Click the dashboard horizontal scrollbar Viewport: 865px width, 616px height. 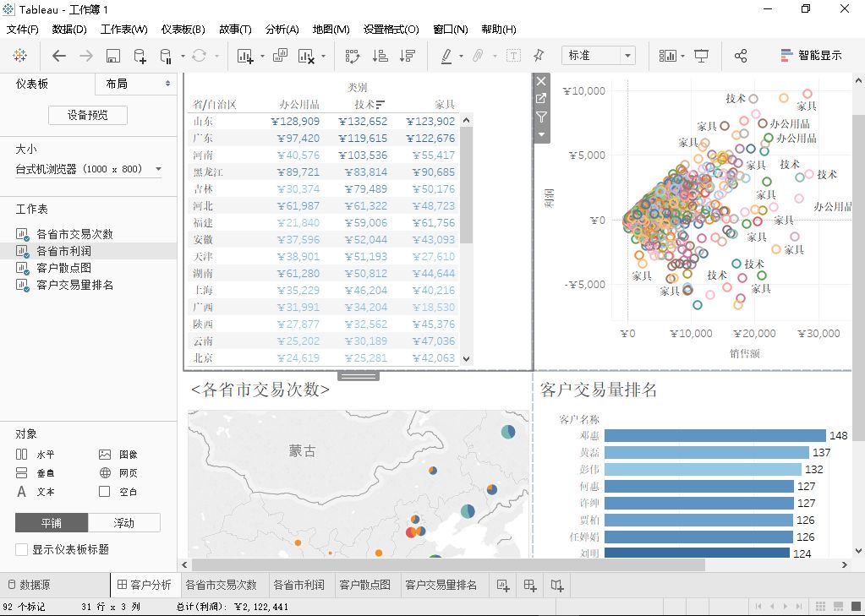[x=448, y=564]
